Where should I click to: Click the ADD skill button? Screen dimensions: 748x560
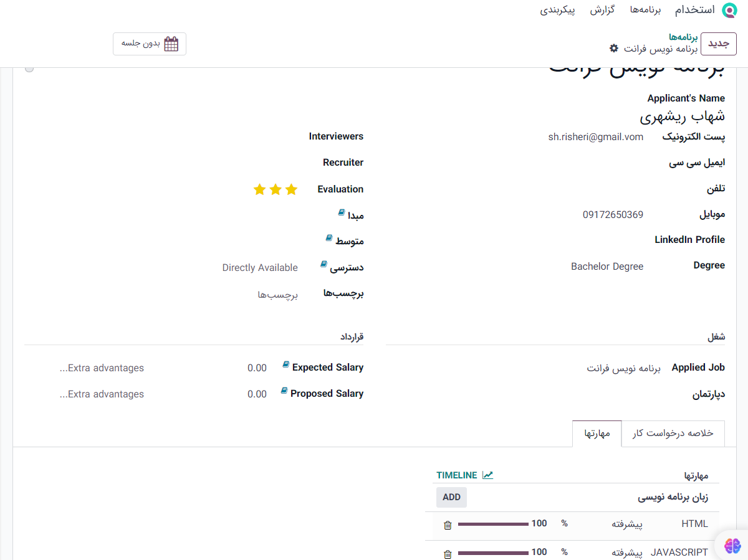tap(451, 497)
